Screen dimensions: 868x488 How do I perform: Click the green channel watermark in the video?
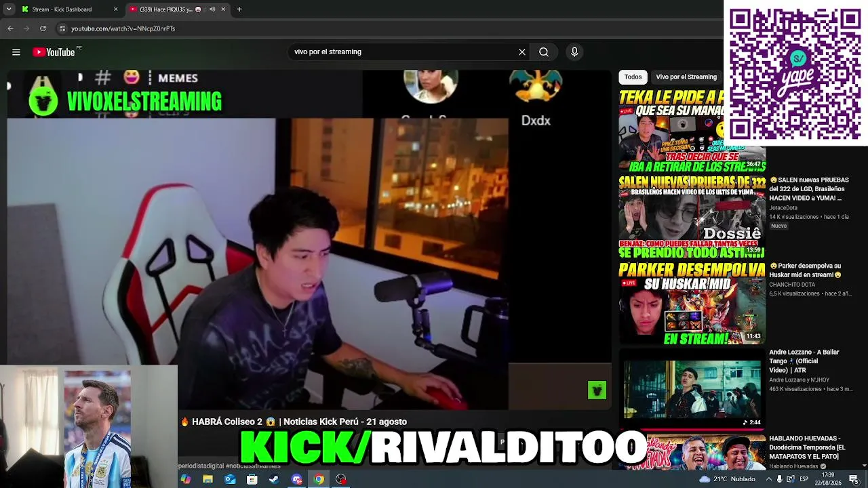point(597,390)
